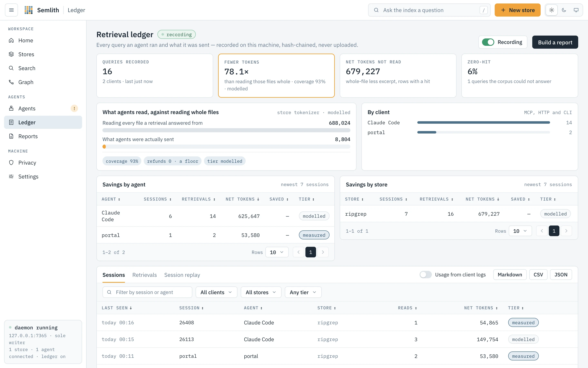The width and height of the screenshot is (588, 368).
Task: Click Build a report button
Action: click(555, 42)
